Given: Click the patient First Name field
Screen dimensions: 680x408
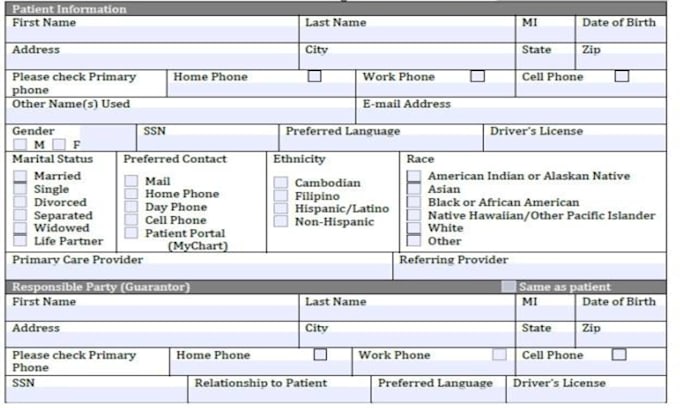Looking at the screenshot, I should point(152,29).
